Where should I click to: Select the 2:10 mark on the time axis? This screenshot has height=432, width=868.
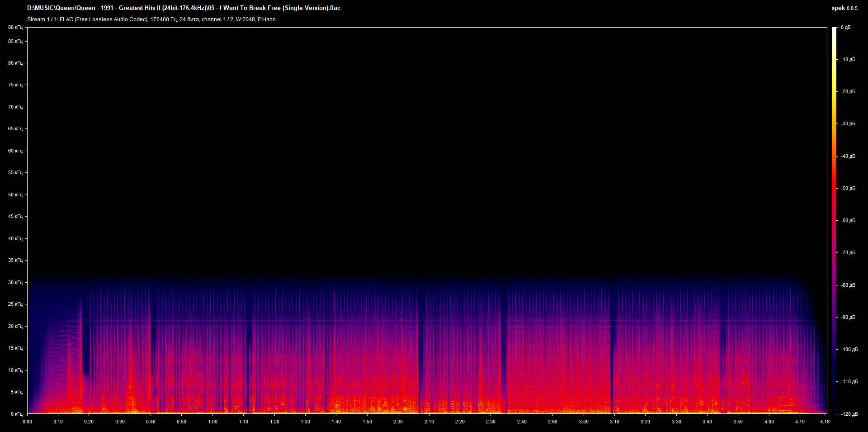[429, 422]
